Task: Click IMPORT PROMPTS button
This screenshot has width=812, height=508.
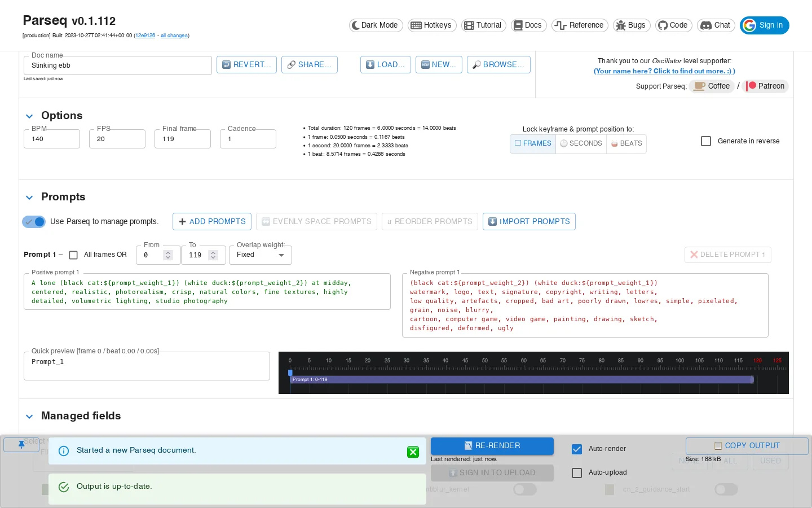Action: [529, 222]
